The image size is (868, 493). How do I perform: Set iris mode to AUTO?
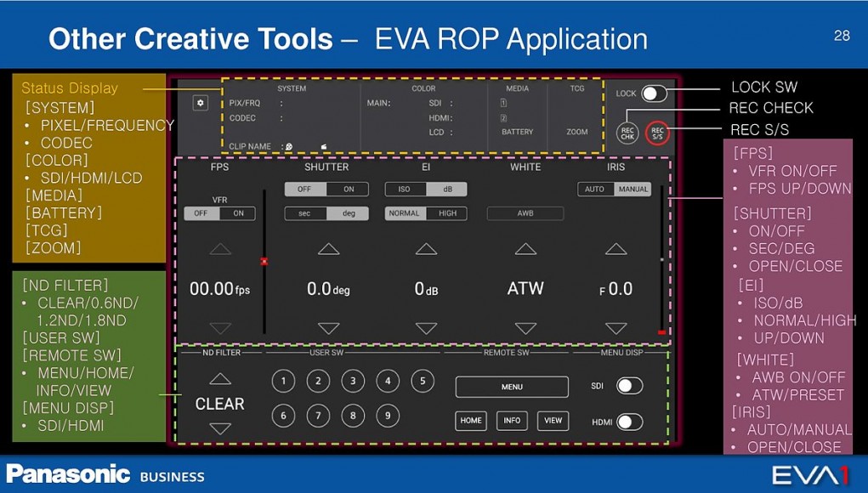coord(595,189)
